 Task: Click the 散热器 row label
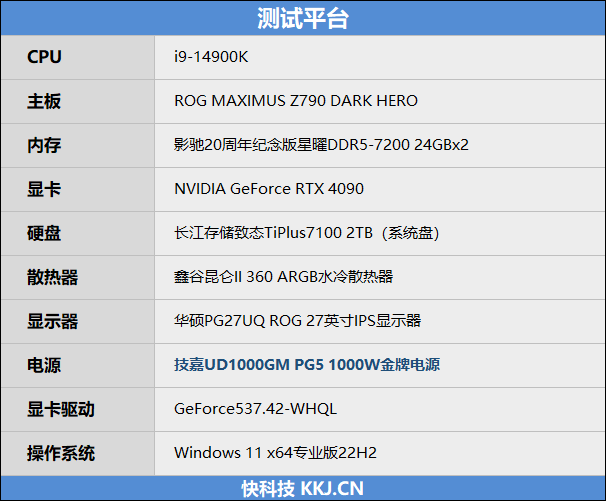click(x=52, y=278)
